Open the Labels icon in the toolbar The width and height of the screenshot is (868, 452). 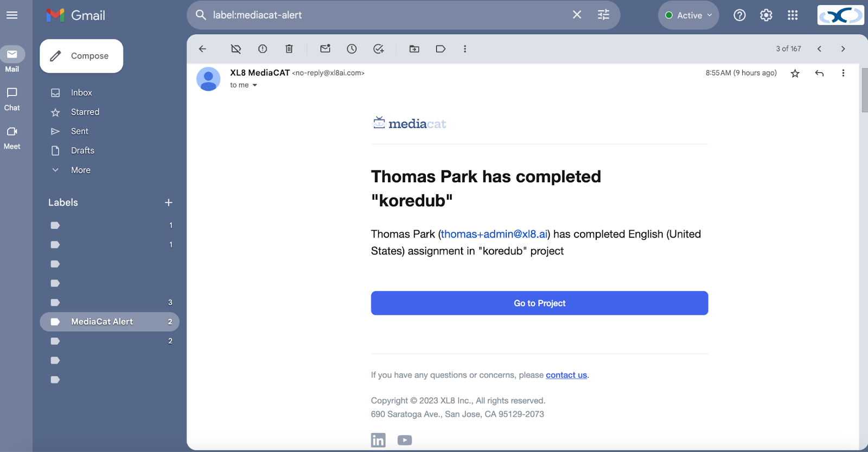(x=441, y=49)
